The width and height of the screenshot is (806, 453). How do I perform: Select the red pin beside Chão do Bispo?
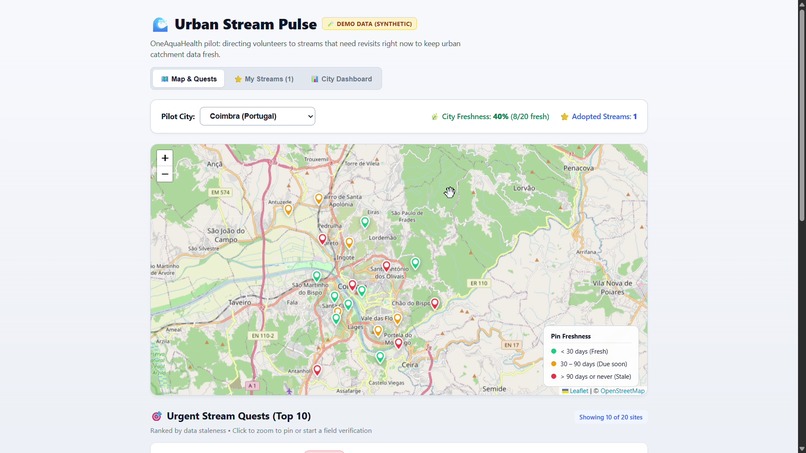[x=435, y=303]
